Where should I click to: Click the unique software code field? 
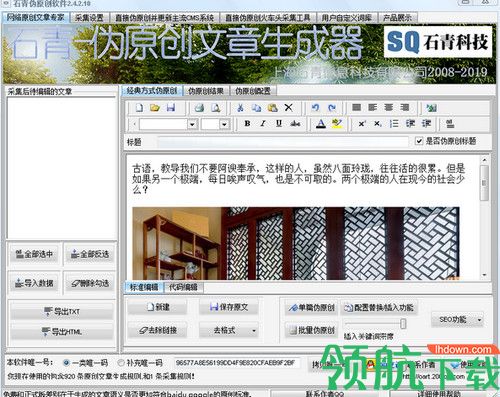(236, 363)
